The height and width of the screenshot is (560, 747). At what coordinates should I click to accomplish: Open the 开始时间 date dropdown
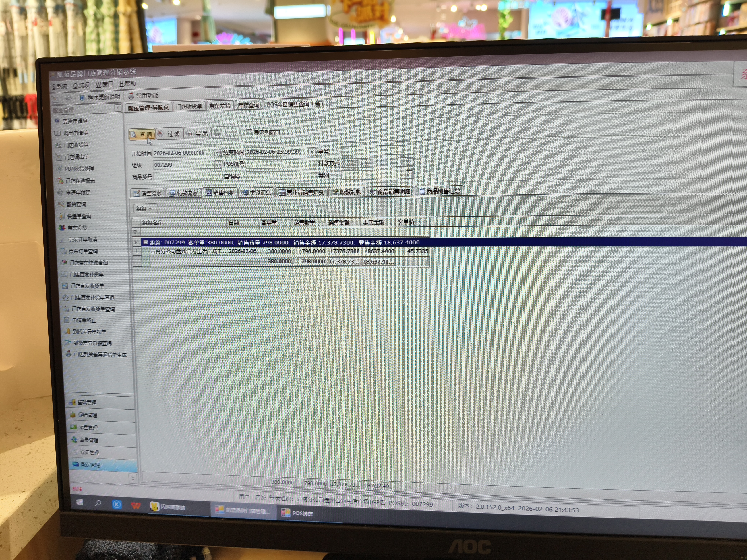click(217, 152)
